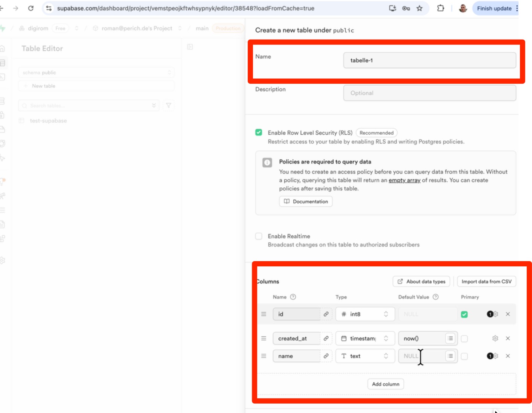Click the Add column button
The image size is (532, 413).
[x=385, y=384]
